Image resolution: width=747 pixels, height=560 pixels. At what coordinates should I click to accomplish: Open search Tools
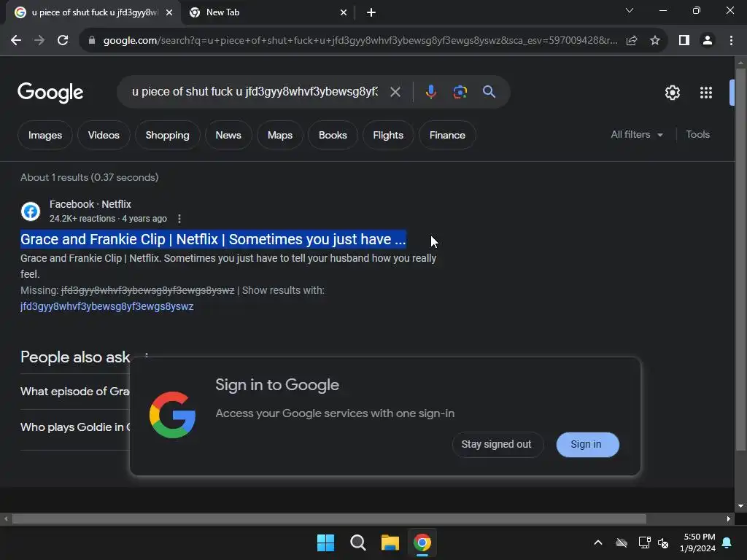pyautogui.click(x=697, y=135)
